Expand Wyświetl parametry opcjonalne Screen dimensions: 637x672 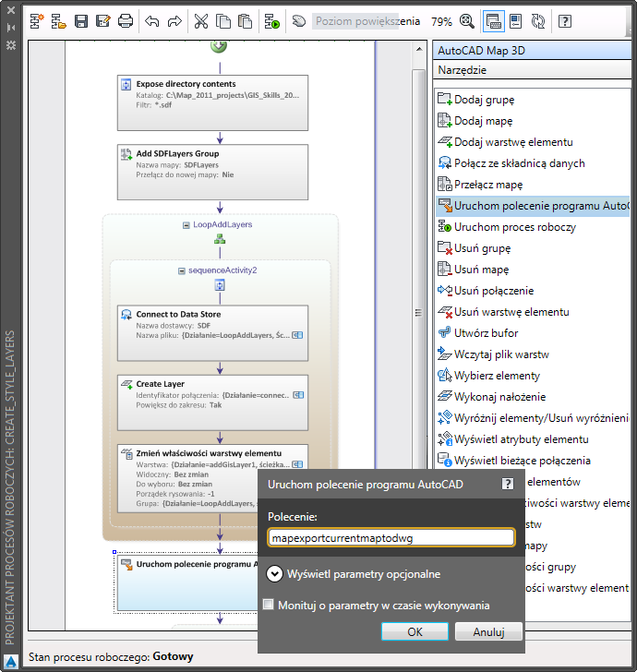click(274, 574)
